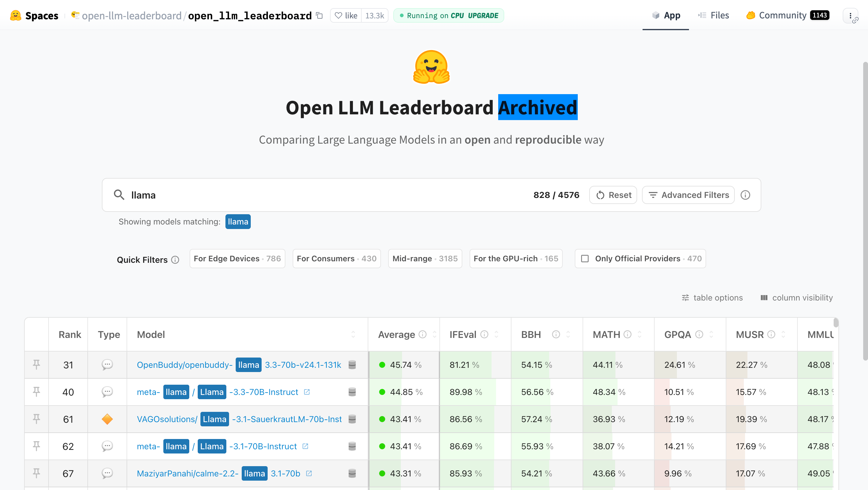Sort by the IFEval column arrows
This screenshot has height=490, width=868.
(496, 334)
